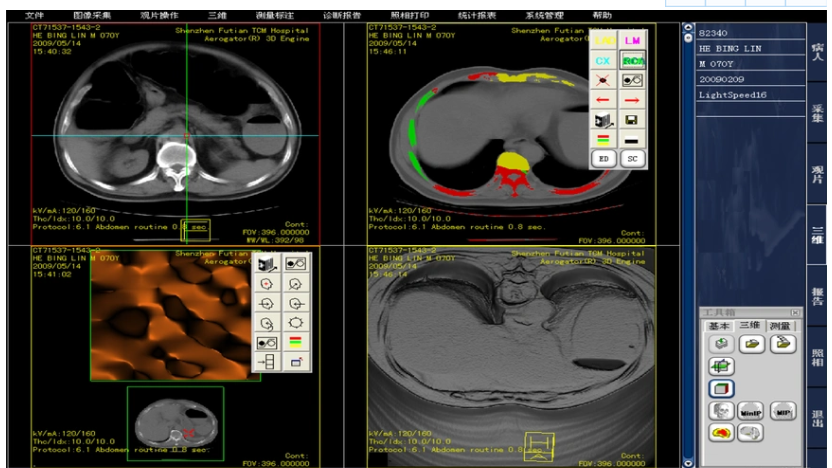
Task: Click the head icon with diagonal pointer
Action: click(x=296, y=284)
